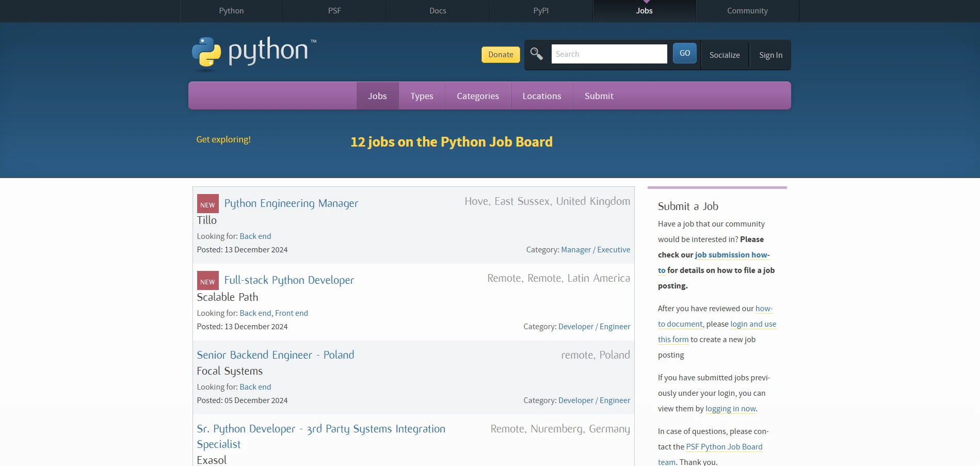Open Manager / Executive category link

[596, 250]
